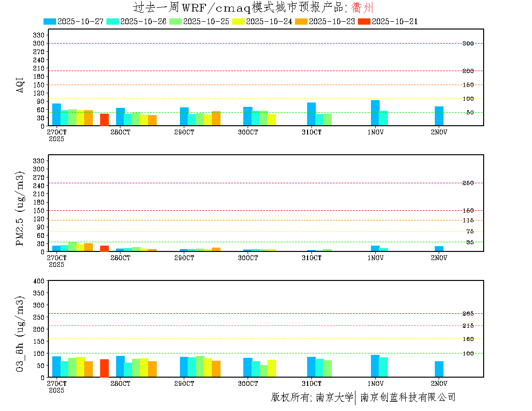Pick the yellow 2025-10-24 legend swatch
Image resolution: width=532 pixels, height=411 pixels.
click(238, 21)
